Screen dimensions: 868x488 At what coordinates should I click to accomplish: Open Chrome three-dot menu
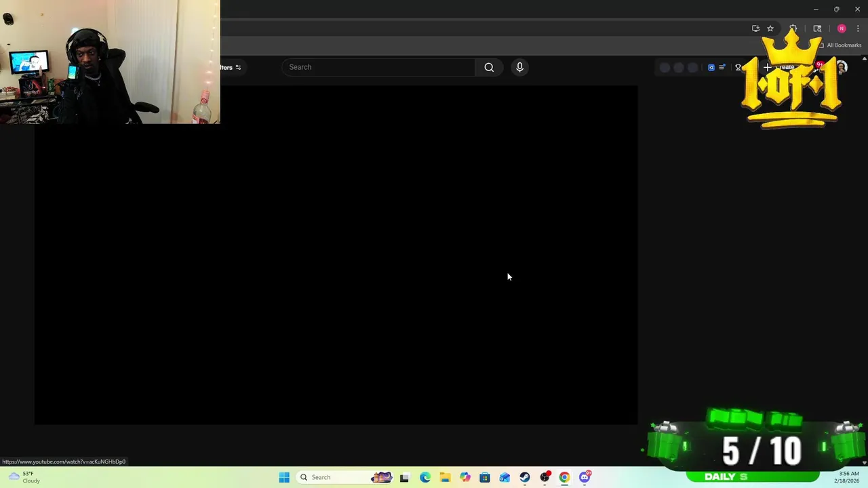click(858, 28)
